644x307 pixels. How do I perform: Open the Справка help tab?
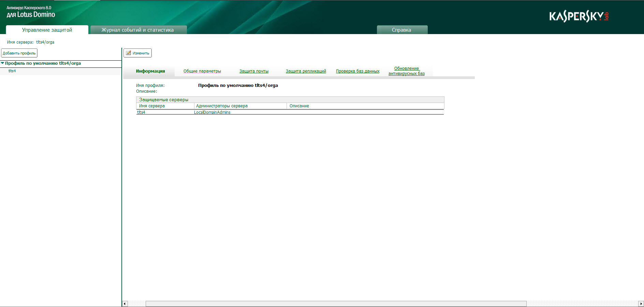click(x=401, y=30)
